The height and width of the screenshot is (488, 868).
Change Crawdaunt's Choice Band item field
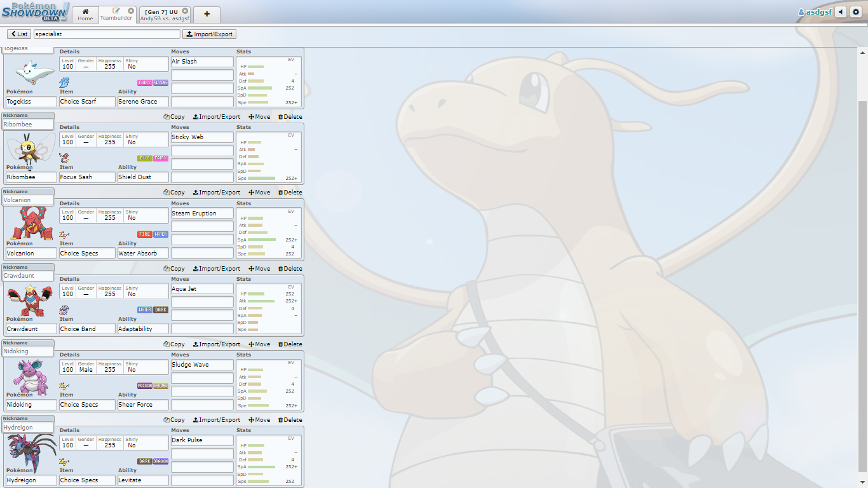coord(87,329)
